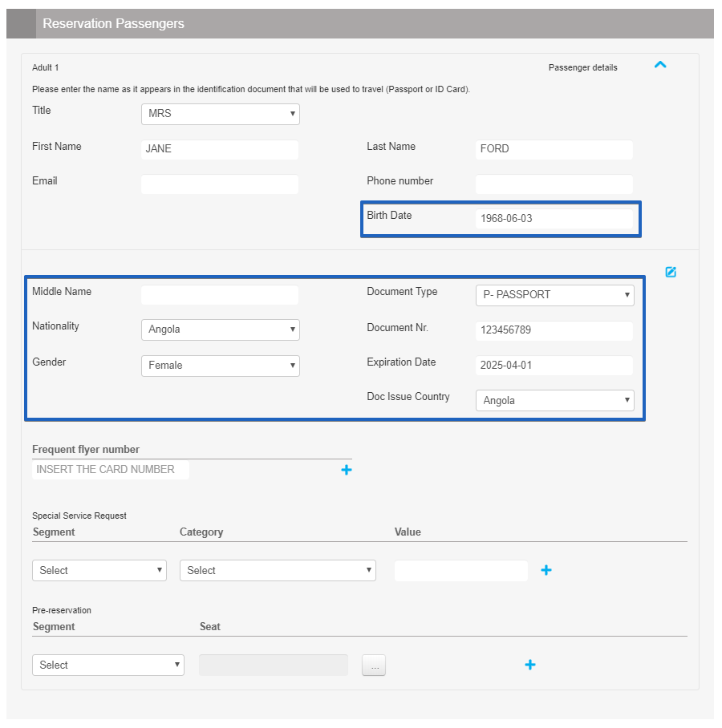Click the frequent flyer card number field
722x728 pixels.
(x=111, y=470)
